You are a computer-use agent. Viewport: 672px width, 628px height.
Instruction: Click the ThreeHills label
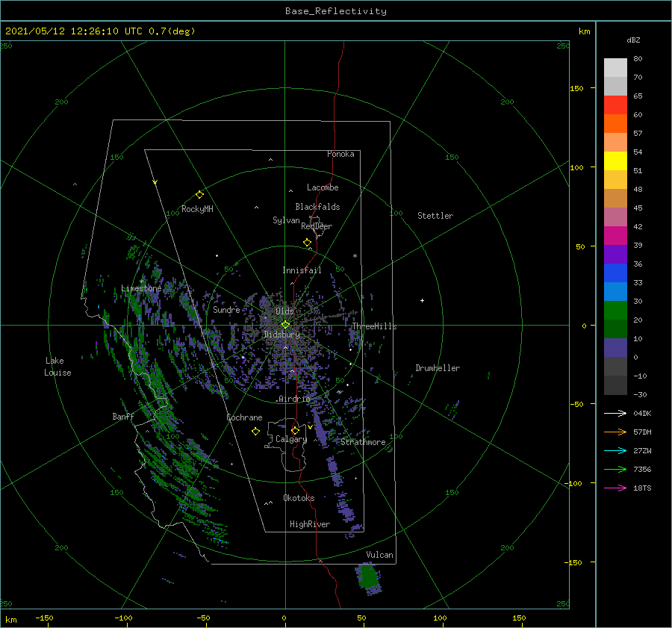pos(375,326)
